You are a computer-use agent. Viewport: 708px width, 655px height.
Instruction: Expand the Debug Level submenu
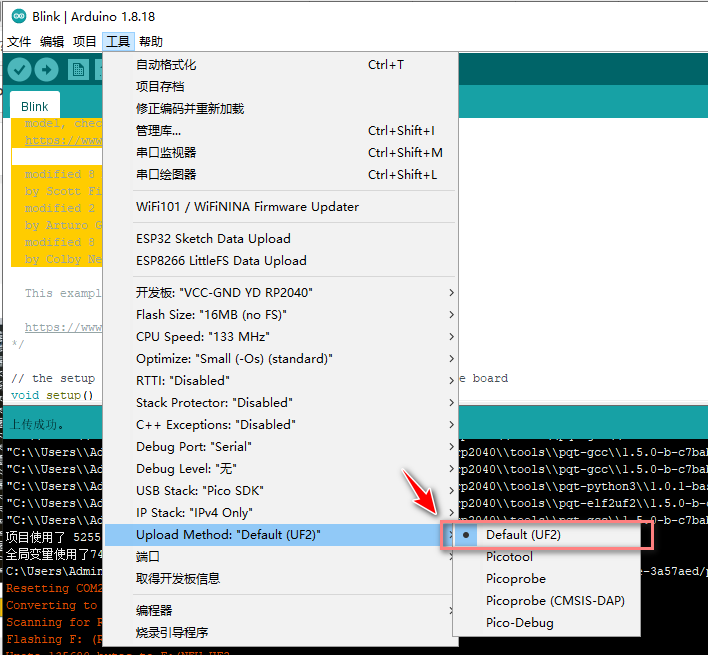click(x=281, y=469)
